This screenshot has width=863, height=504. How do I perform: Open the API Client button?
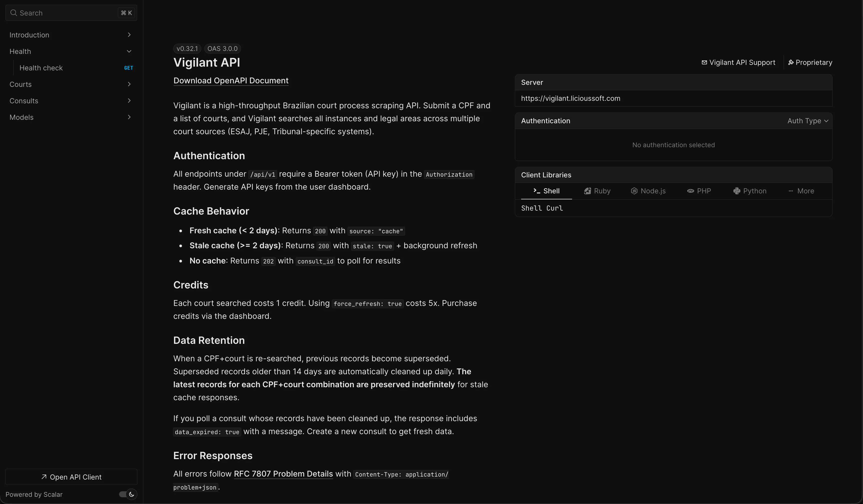[x=71, y=477]
